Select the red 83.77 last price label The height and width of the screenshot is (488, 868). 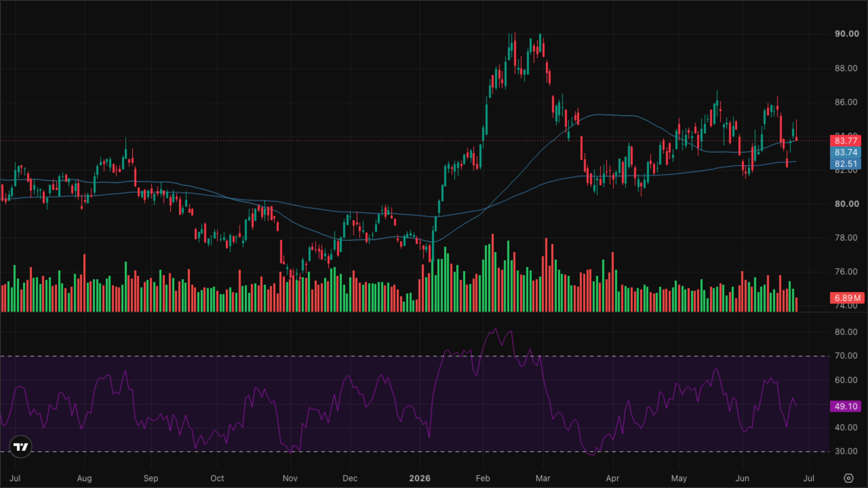(846, 141)
